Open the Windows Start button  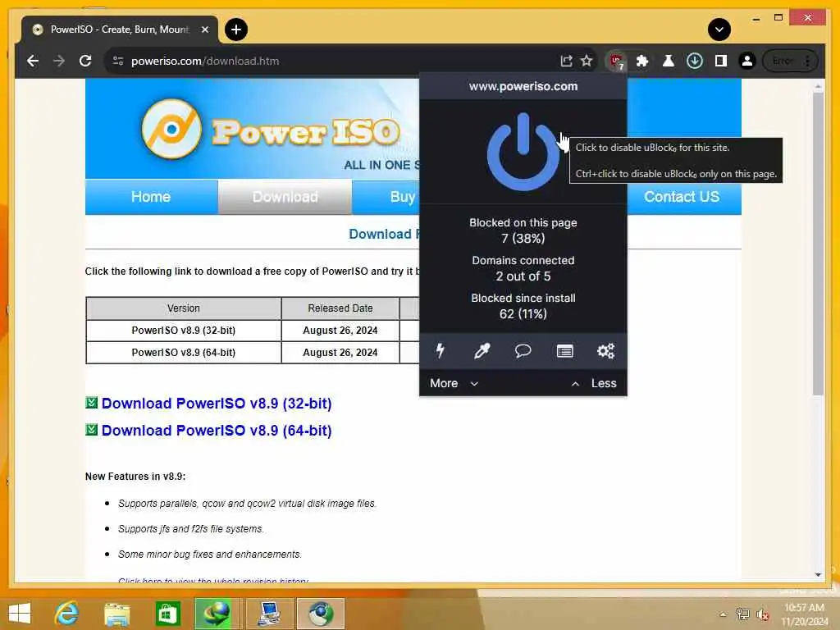point(20,614)
